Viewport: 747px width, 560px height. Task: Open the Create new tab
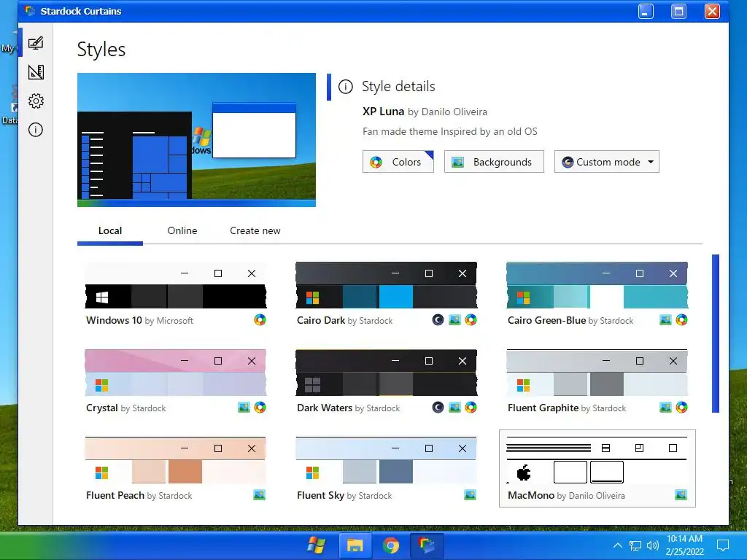(x=255, y=231)
